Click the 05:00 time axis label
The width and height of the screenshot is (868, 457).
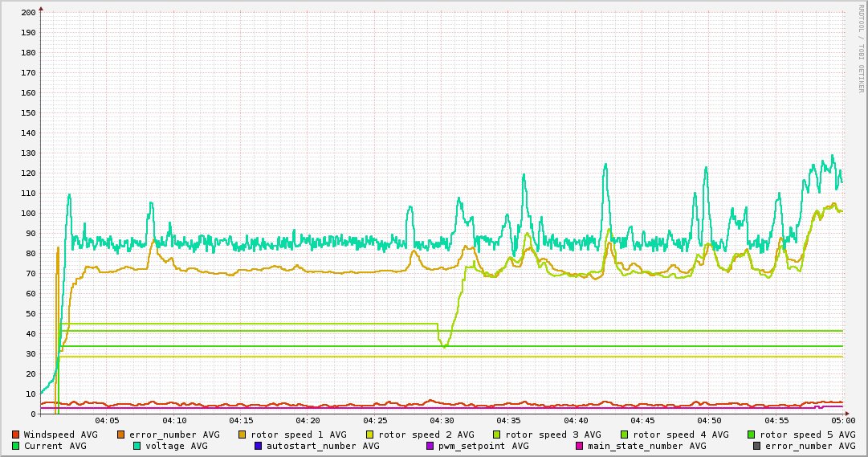point(843,421)
